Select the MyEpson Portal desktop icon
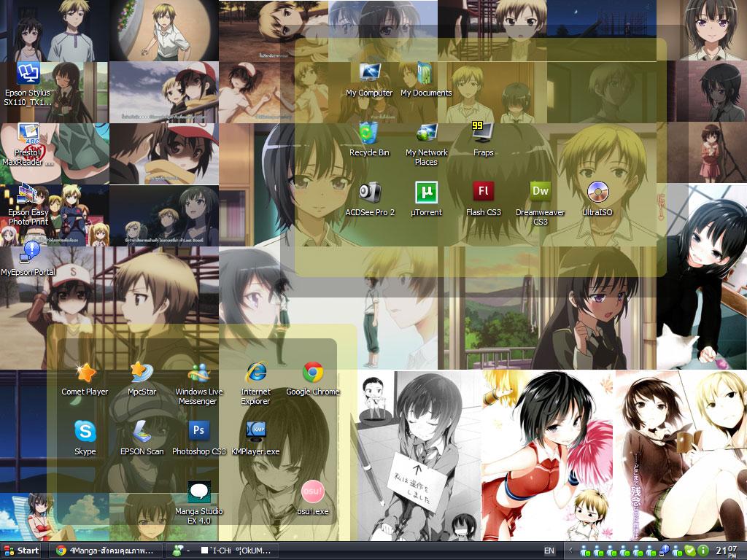Image resolution: width=747 pixels, height=560 pixels. pos(28,260)
